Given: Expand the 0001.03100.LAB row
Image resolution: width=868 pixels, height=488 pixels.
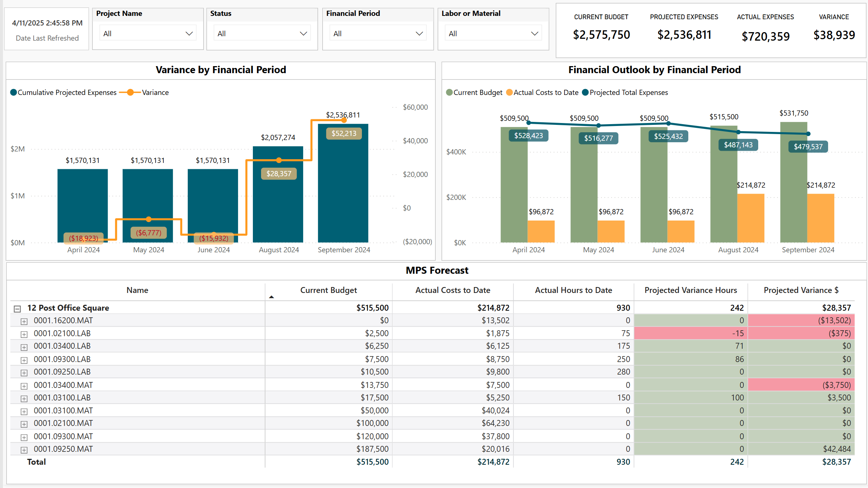Looking at the screenshot, I should click(x=24, y=399).
